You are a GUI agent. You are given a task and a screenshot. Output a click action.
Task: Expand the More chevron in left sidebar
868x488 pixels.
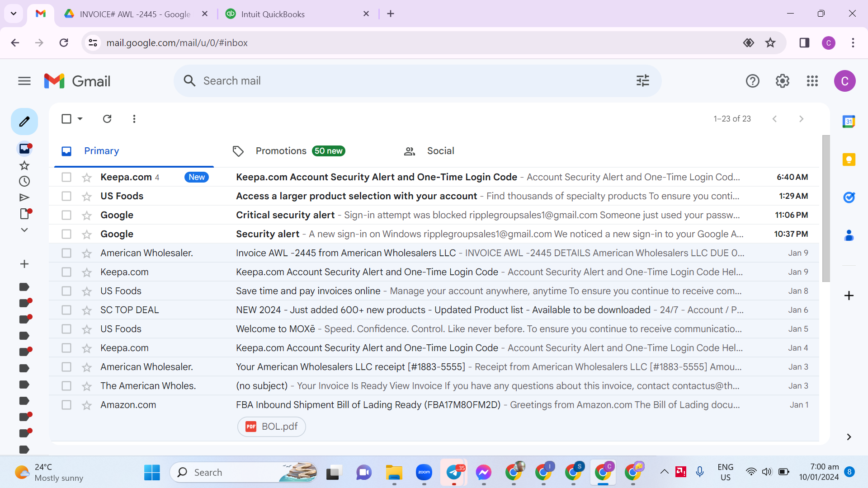24,230
